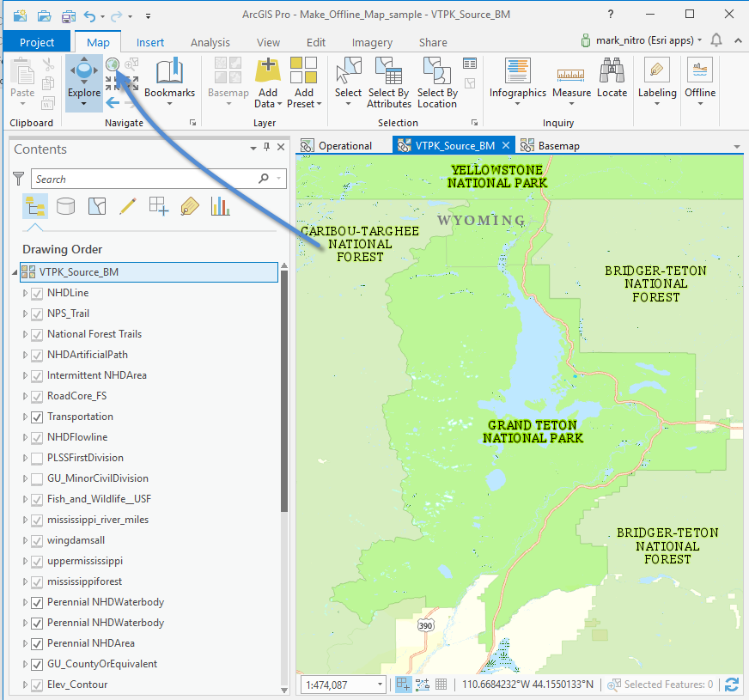Toggle visibility of NHDLine layer
This screenshot has height=700, width=749.
click(37, 293)
